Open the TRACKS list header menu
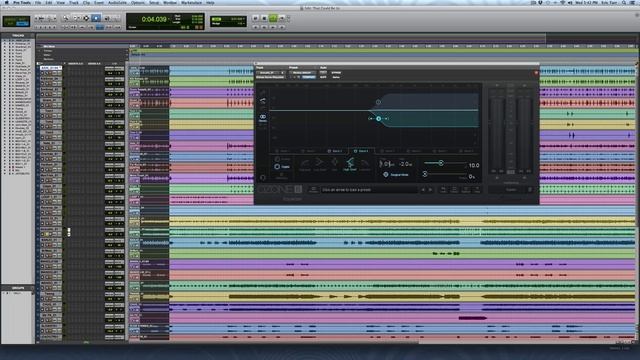The image size is (640, 360). 18,36
